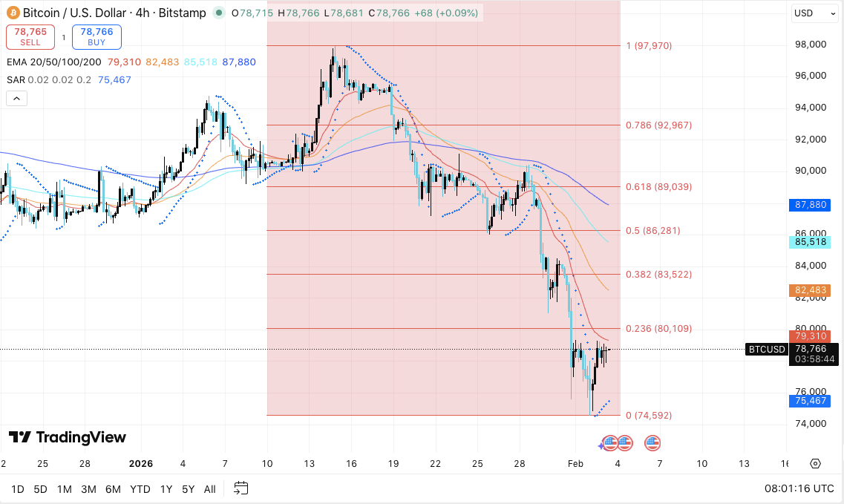The height and width of the screenshot is (504, 844).
Task: Open the US economic events flag icon
Action: click(651, 443)
